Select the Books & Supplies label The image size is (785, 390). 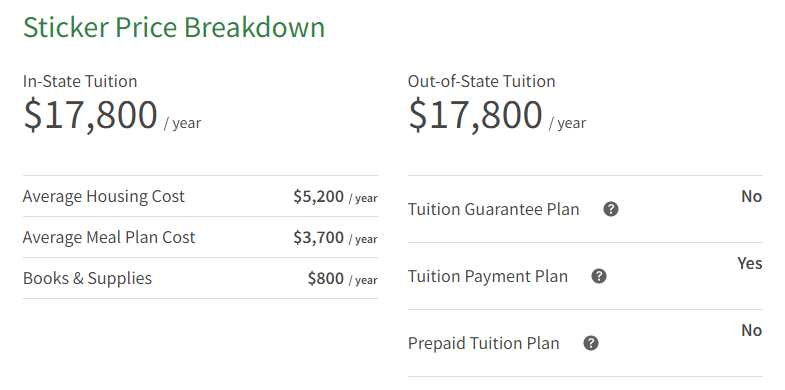87,278
